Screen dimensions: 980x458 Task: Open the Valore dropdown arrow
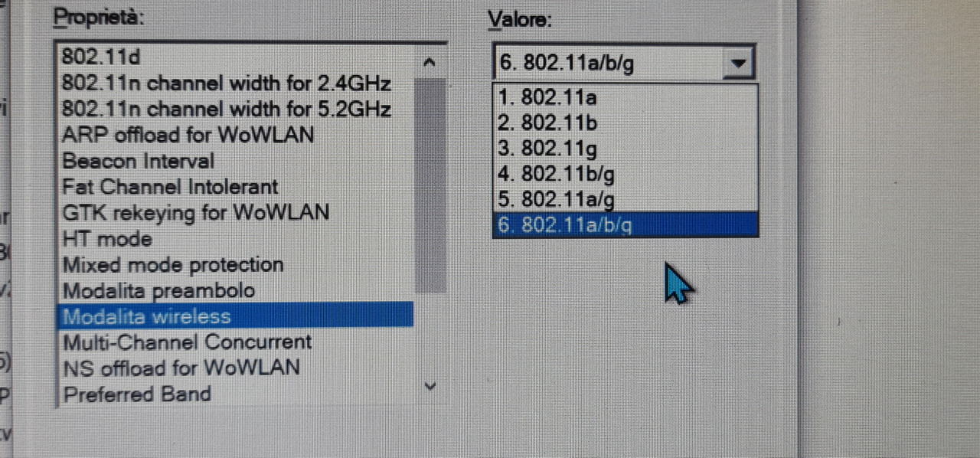coord(738,64)
